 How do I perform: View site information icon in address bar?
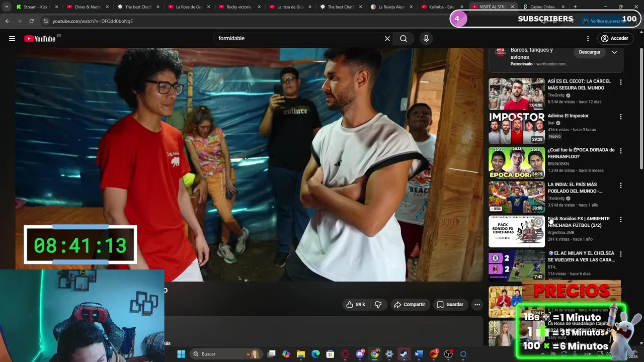46,21
